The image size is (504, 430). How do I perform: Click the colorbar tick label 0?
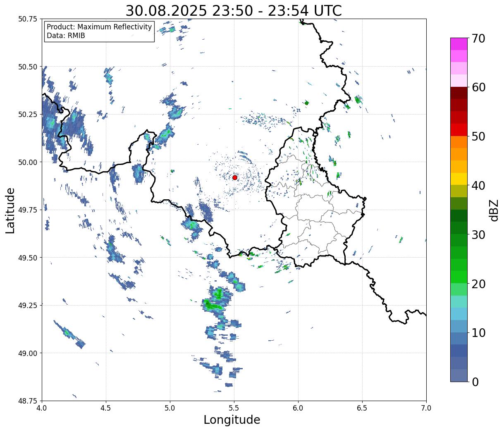coord(475,382)
